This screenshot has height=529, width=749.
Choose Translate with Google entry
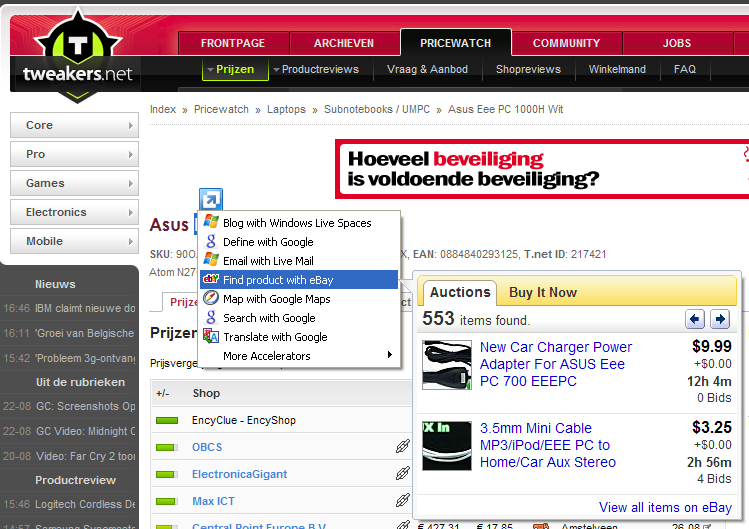pyautogui.click(x=299, y=337)
